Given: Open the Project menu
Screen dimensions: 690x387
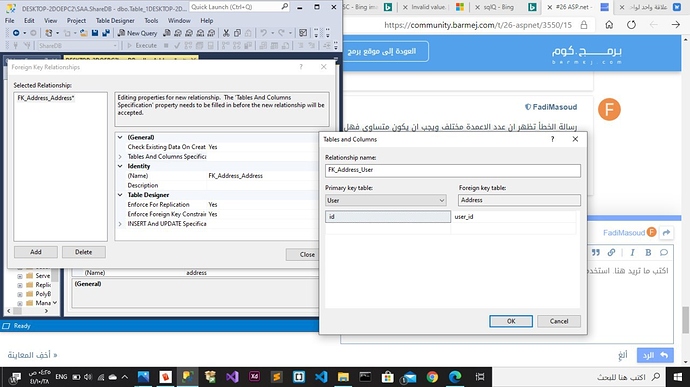Looking at the screenshot, I should click(x=77, y=21).
